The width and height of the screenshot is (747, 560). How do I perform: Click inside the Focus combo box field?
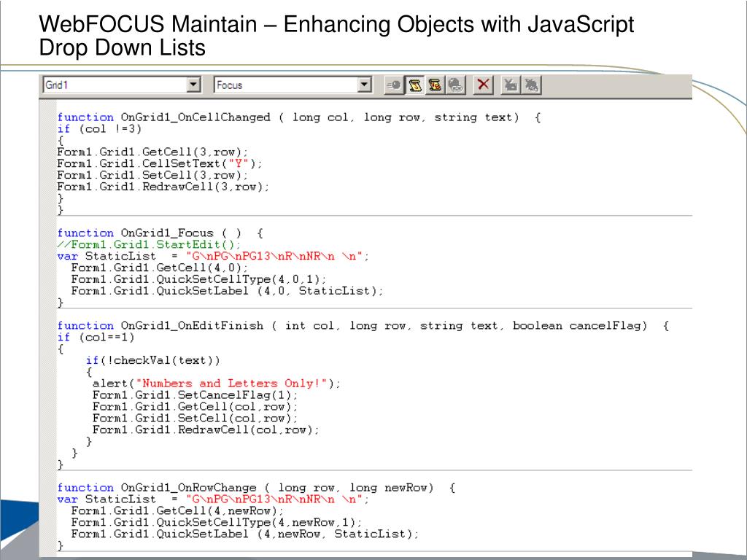tap(285, 85)
